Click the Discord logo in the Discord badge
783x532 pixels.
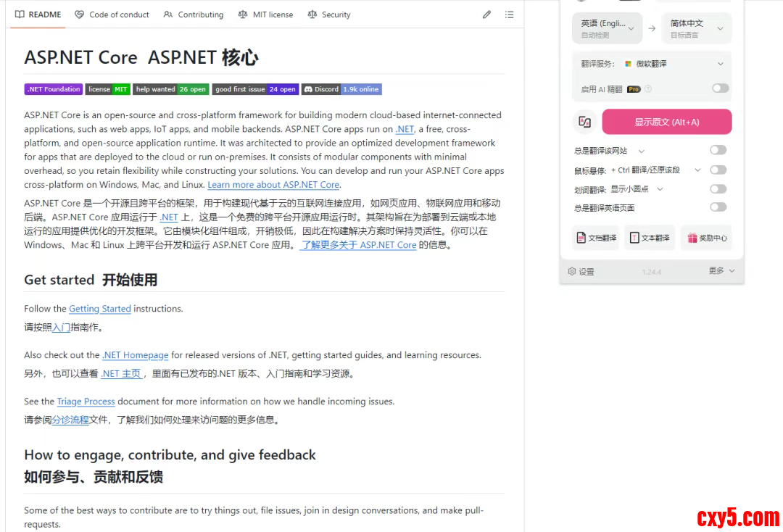pyautogui.click(x=308, y=89)
